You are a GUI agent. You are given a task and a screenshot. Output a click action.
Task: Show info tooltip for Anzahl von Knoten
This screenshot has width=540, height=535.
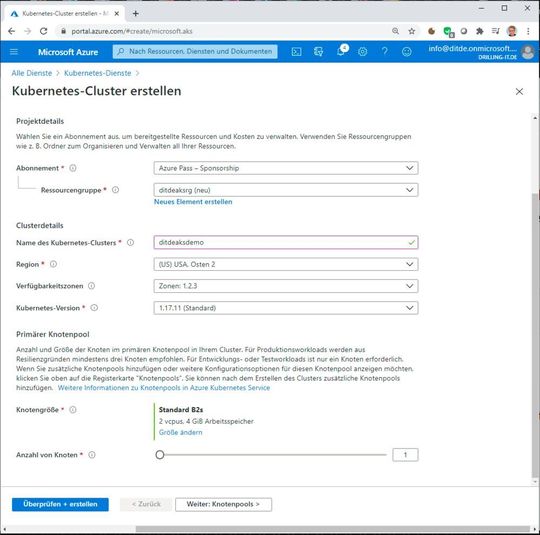(x=92, y=455)
